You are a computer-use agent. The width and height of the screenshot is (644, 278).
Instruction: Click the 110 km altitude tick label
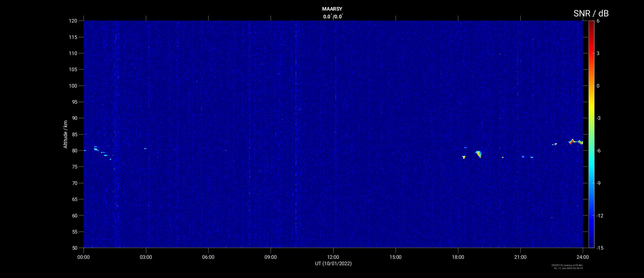tap(73, 53)
